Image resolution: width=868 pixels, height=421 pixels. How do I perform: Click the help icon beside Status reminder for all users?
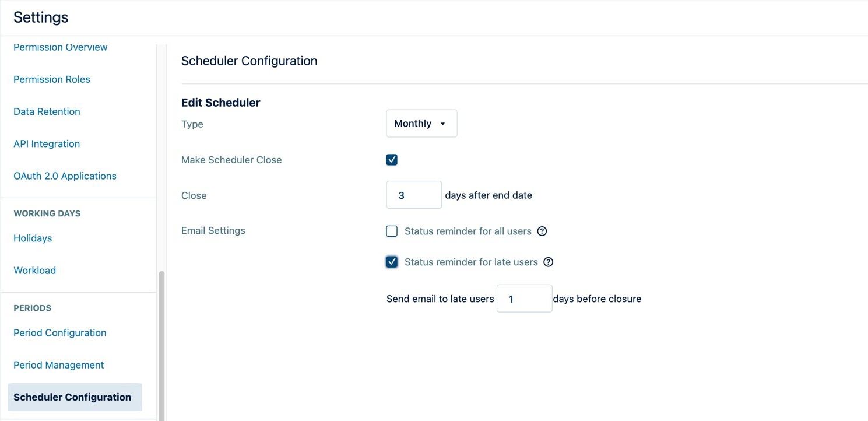[x=542, y=231]
